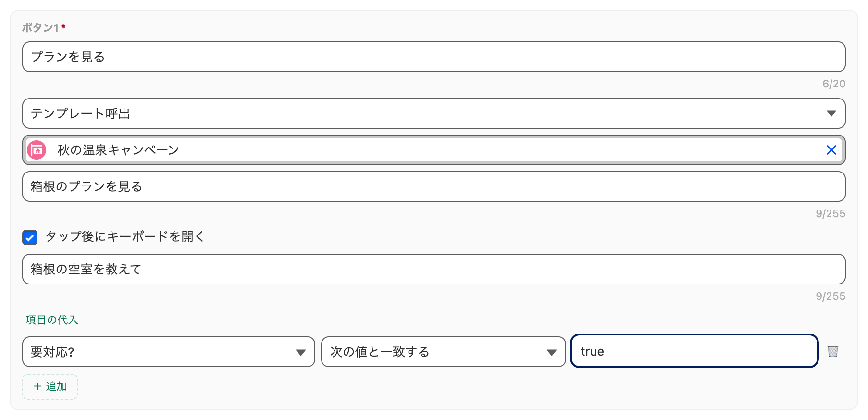This screenshot has height=420, width=868.
Task: Click the arrow on テンプレート呼出 dropdown
Action: click(831, 113)
